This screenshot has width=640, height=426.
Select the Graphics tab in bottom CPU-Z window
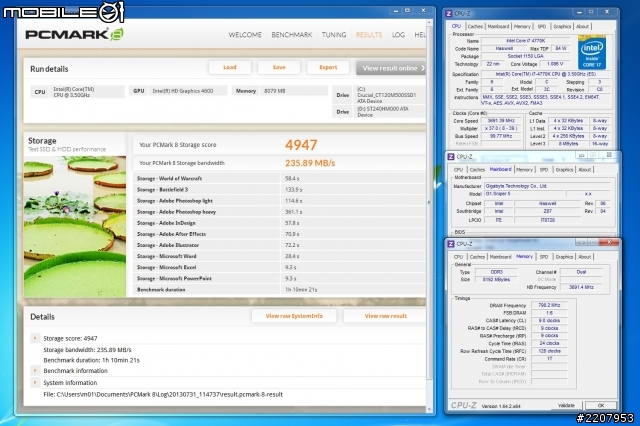[x=564, y=257]
